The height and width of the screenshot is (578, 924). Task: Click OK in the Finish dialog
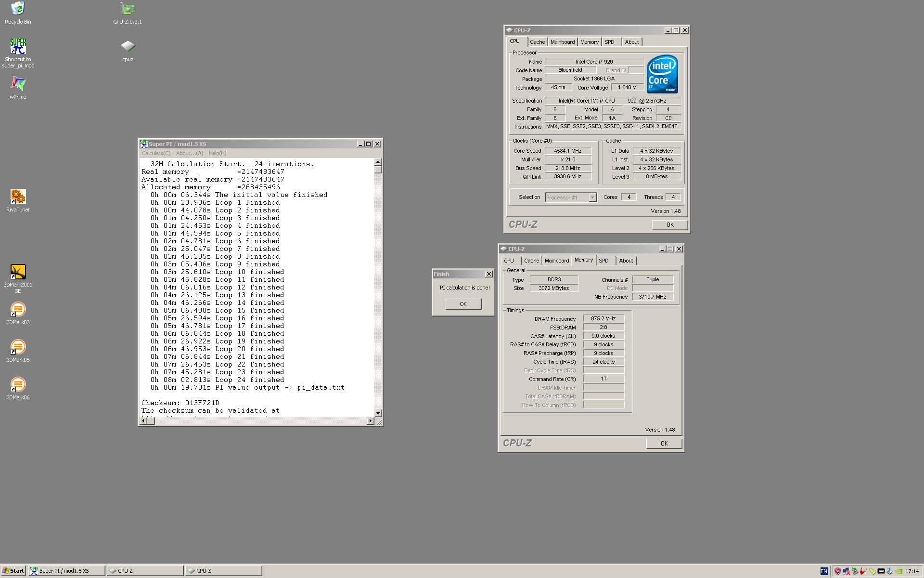click(x=463, y=304)
